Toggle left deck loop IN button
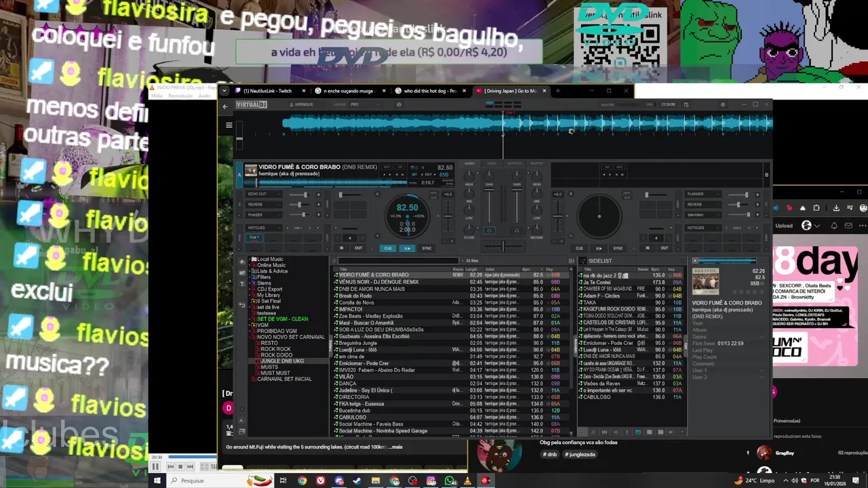This screenshot has height=488, width=868. 342,248
